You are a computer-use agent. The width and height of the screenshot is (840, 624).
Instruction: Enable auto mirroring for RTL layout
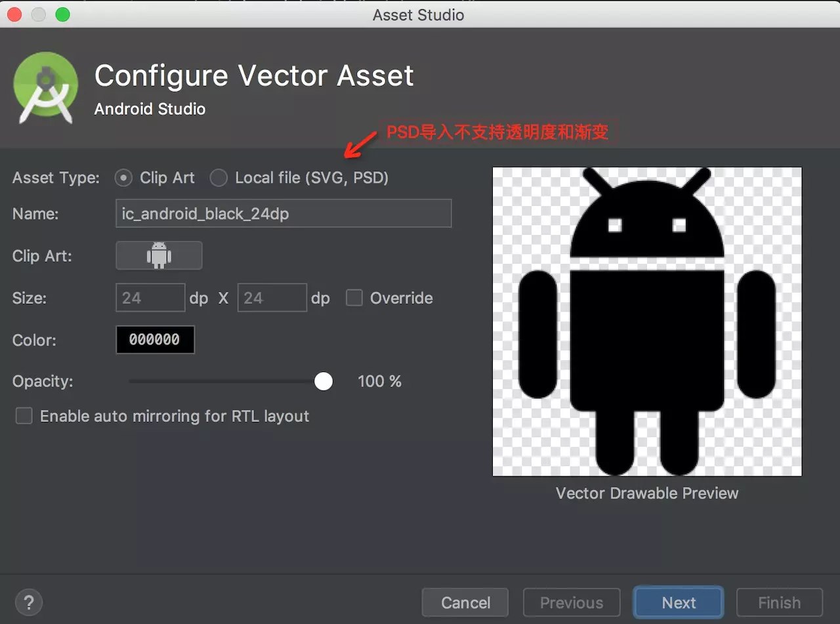tap(24, 416)
